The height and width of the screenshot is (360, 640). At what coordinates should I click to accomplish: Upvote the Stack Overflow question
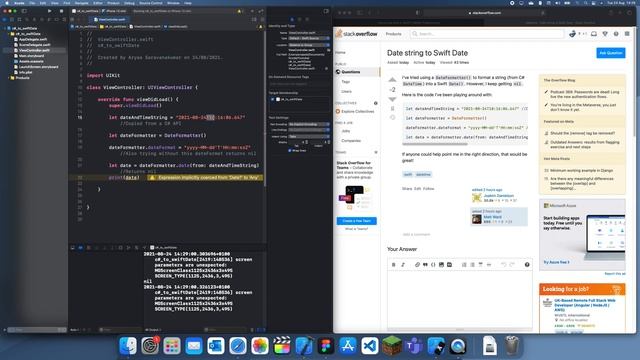coord(392,80)
